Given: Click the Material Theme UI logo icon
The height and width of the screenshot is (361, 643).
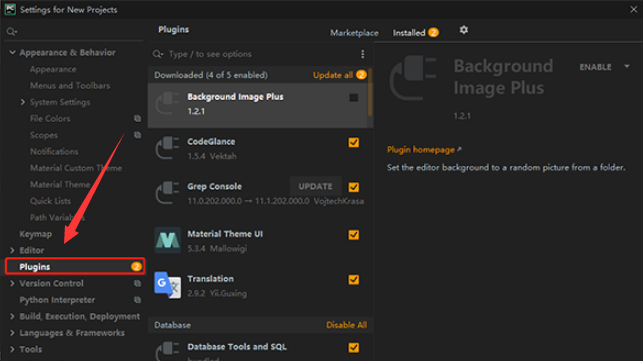Looking at the screenshot, I should pyautogui.click(x=168, y=240).
